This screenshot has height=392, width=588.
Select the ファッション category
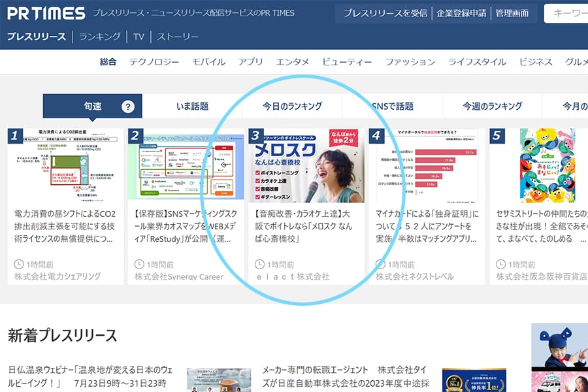pos(410,62)
